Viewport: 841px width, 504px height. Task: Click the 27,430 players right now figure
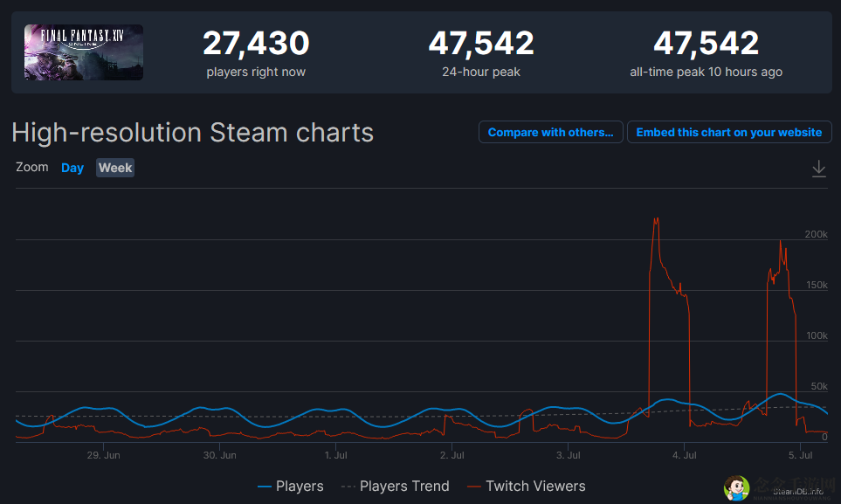[256, 43]
